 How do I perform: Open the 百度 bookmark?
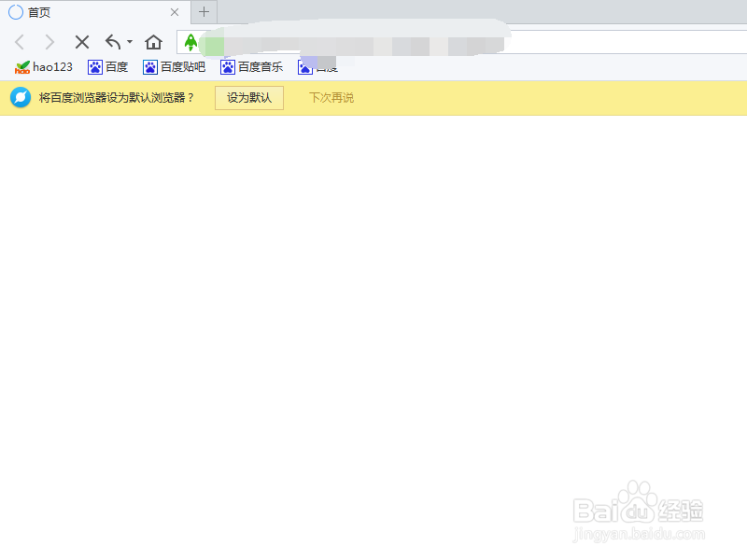tap(107, 67)
